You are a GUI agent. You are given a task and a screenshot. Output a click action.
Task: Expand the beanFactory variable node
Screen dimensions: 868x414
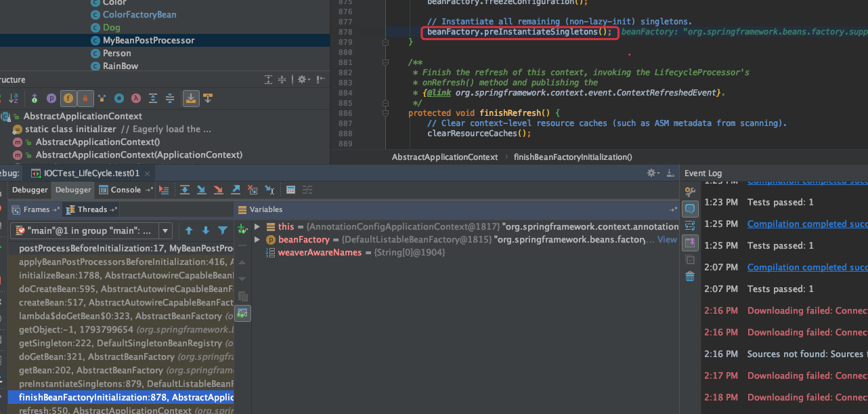coord(257,239)
